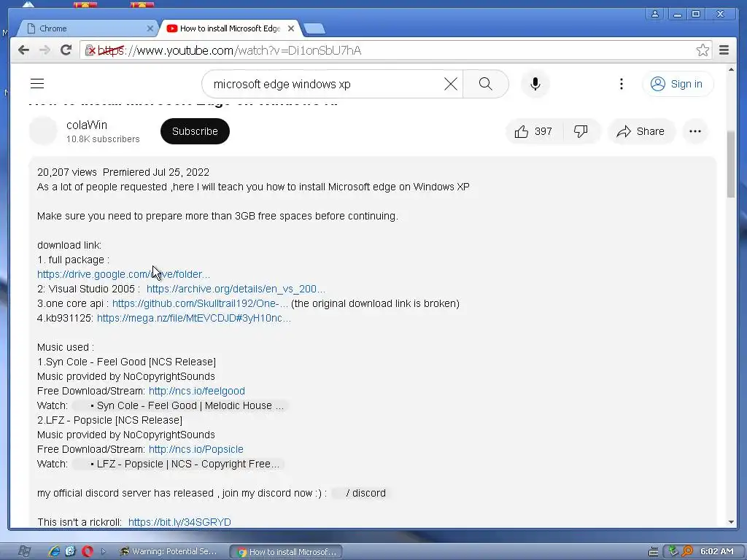The height and width of the screenshot is (560, 747).
Task: Subscribe to the colaWin channel
Action: tap(195, 131)
